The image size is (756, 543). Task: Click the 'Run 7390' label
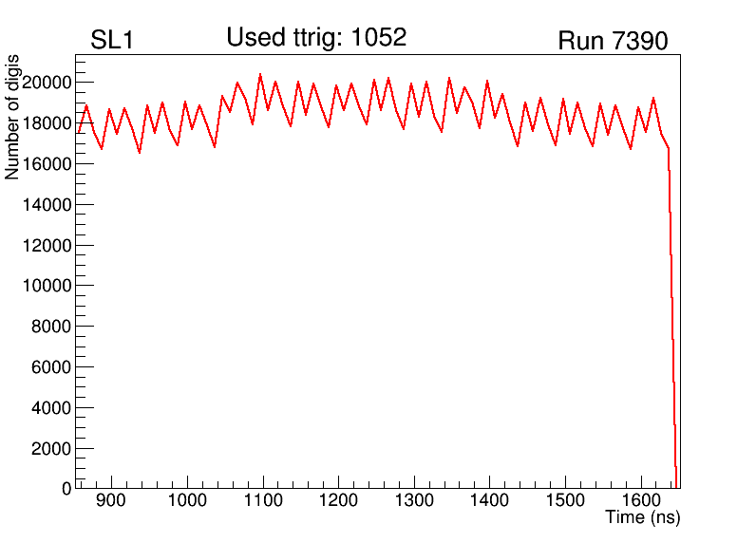pos(613,41)
